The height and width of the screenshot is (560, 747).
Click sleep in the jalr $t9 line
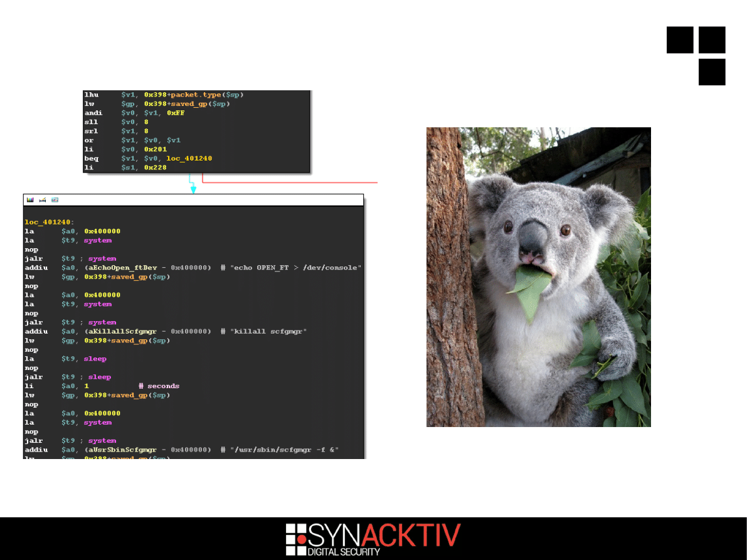(x=99, y=377)
